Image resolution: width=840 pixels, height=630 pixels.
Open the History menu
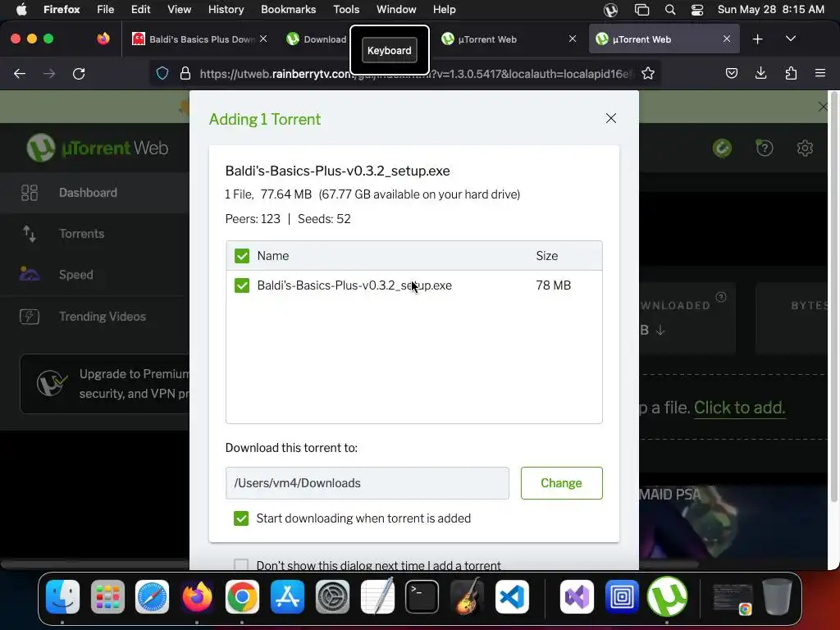coord(226,10)
